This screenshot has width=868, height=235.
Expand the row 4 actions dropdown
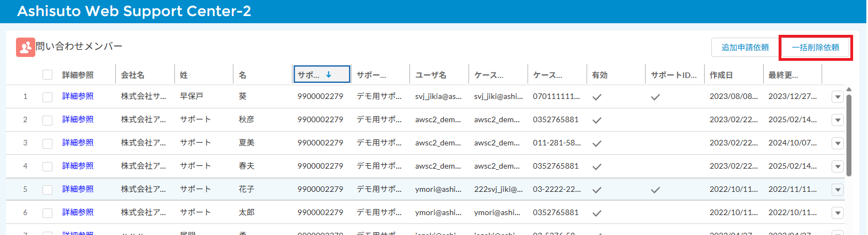[837, 166]
